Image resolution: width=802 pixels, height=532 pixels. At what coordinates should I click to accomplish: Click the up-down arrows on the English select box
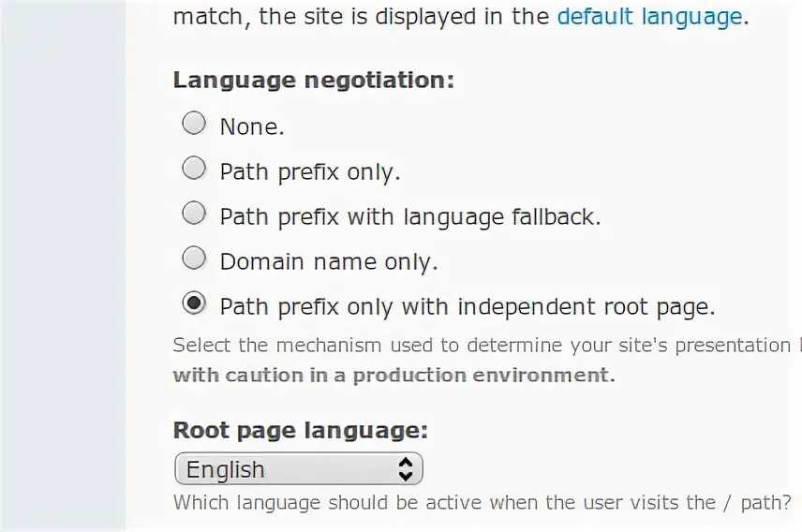pyautogui.click(x=405, y=468)
